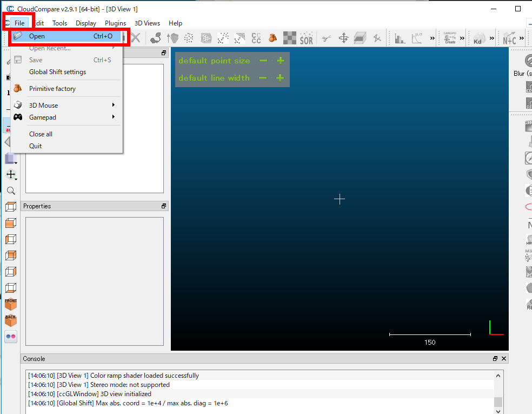Click the Console scrollbar thumb

(498, 402)
